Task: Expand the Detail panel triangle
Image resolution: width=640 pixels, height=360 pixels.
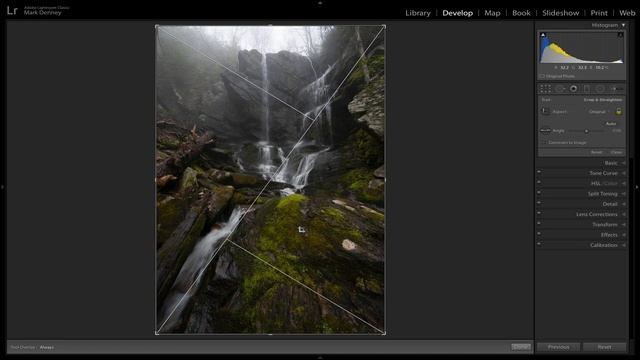Action: (624, 204)
